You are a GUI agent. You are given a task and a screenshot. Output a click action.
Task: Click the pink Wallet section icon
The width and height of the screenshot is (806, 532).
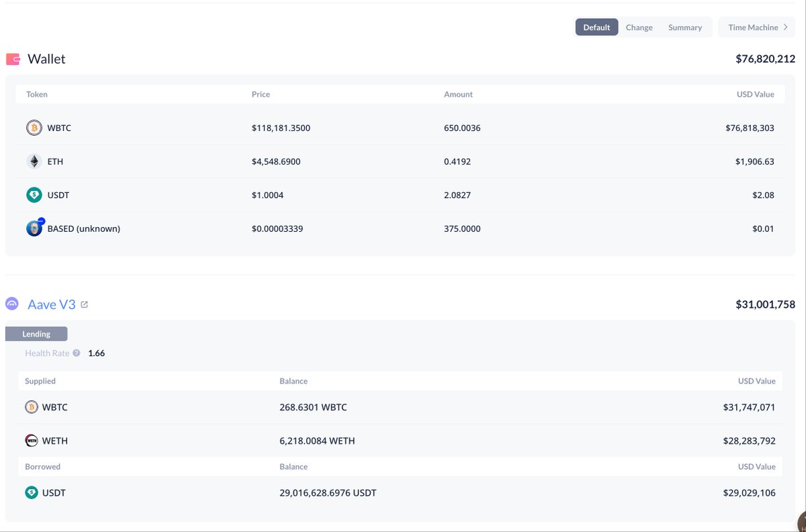pyautogui.click(x=13, y=59)
